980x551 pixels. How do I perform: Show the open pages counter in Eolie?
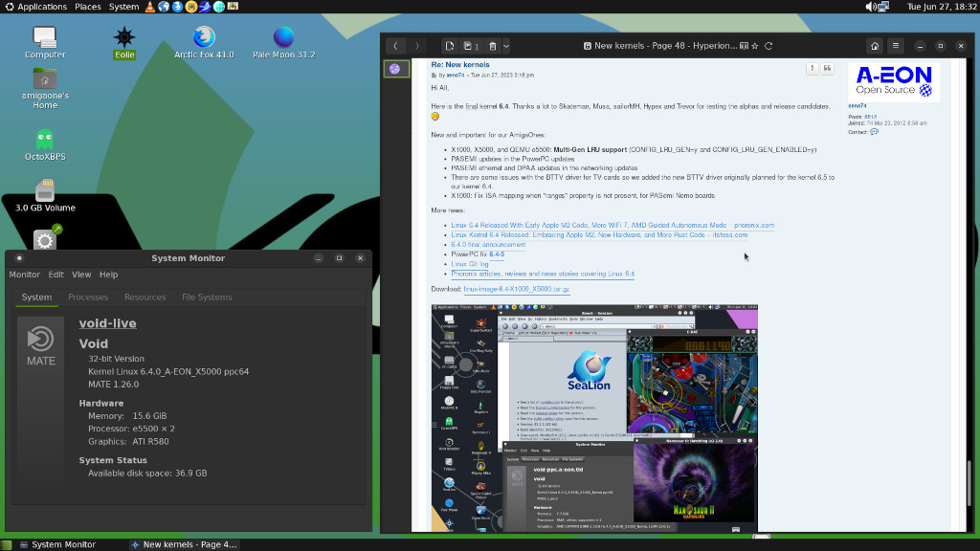(471, 46)
